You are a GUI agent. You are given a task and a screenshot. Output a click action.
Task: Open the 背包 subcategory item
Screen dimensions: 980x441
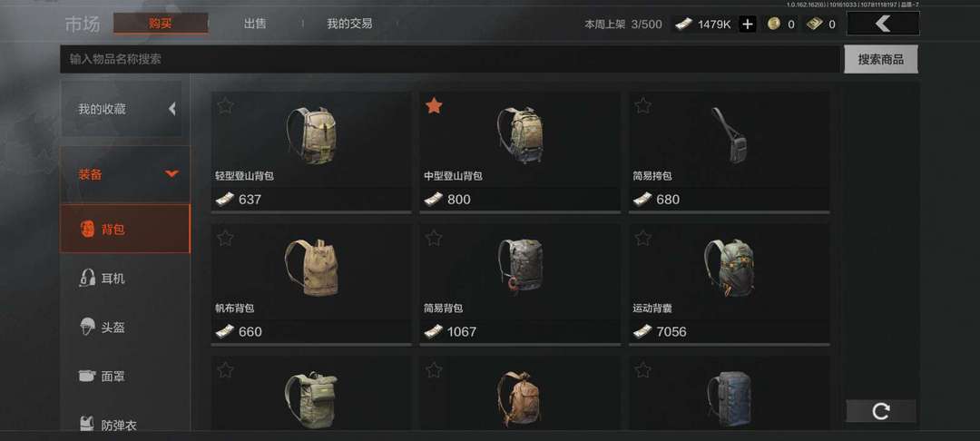125,229
